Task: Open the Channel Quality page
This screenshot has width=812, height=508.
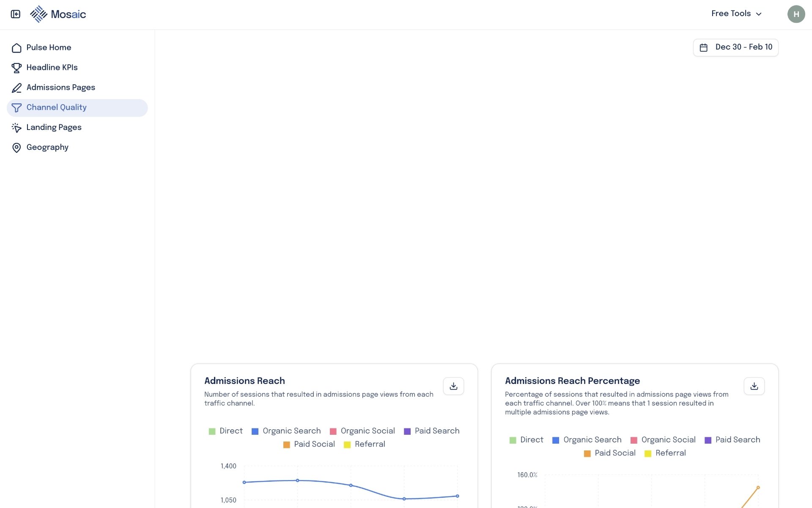Action: [x=56, y=108]
